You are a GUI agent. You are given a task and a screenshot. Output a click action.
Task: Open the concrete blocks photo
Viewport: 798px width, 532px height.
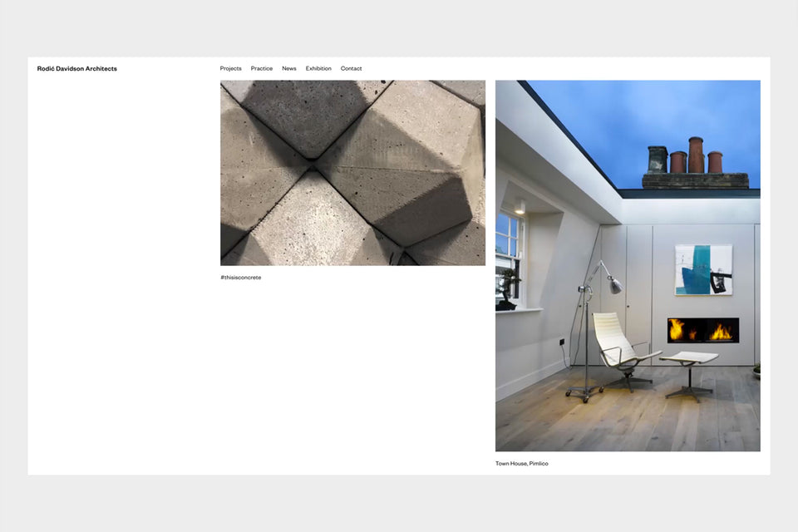pos(352,173)
